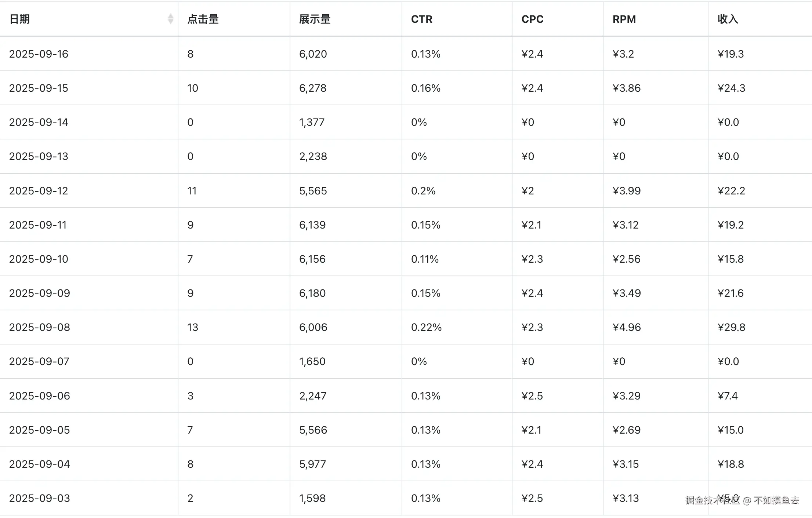
Task: Click the 2025-09-08 row date
Action: pos(39,327)
